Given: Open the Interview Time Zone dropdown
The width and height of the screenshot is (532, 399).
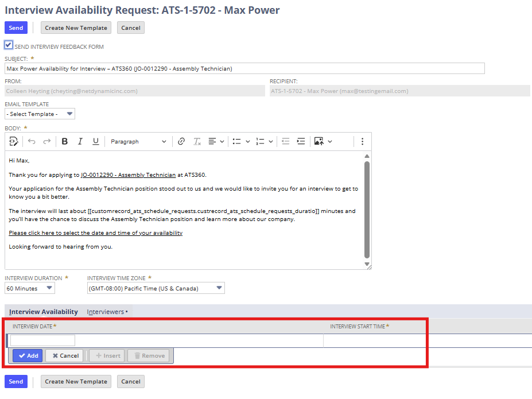Looking at the screenshot, I should [x=156, y=288].
